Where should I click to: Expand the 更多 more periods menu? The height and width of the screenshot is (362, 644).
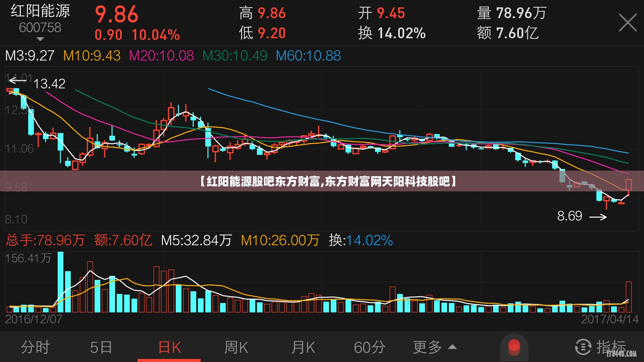coord(435,347)
